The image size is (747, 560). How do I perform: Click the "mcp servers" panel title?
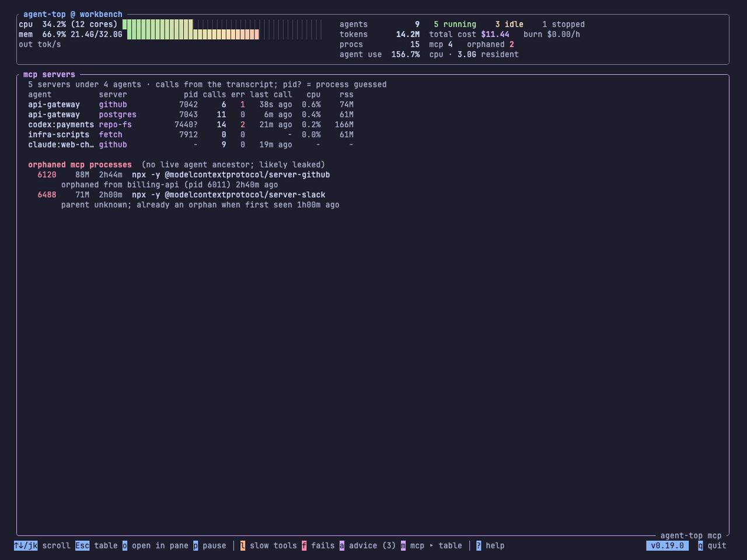(50, 75)
